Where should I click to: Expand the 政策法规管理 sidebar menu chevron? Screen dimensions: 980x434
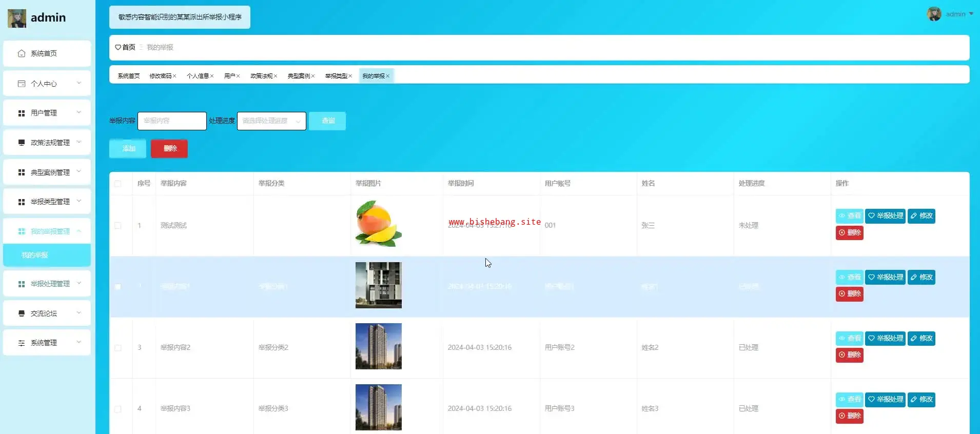coord(79,142)
